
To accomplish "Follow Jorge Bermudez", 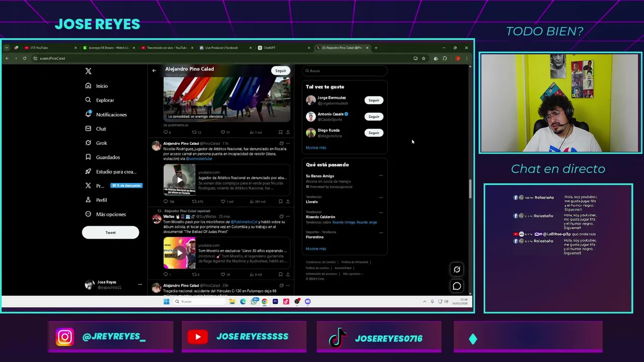I will (x=374, y=100).
